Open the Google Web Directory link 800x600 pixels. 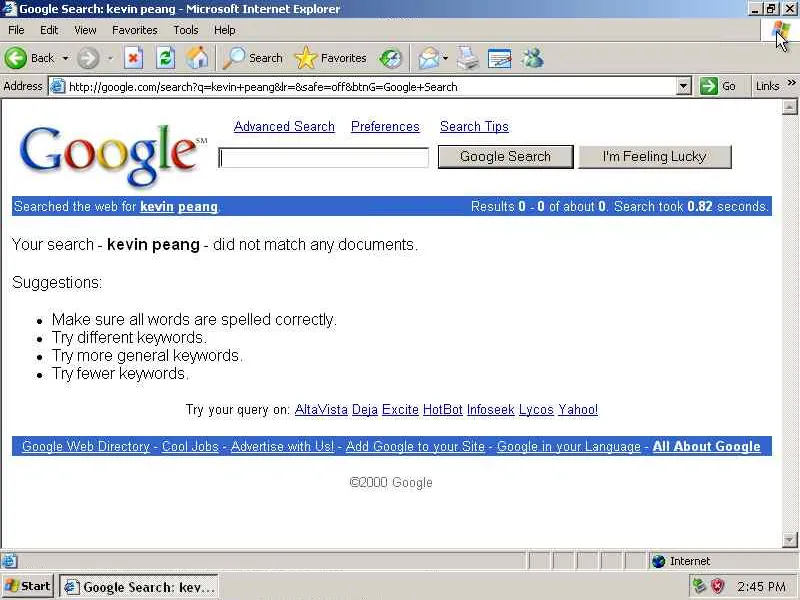[x=86, y=446]
